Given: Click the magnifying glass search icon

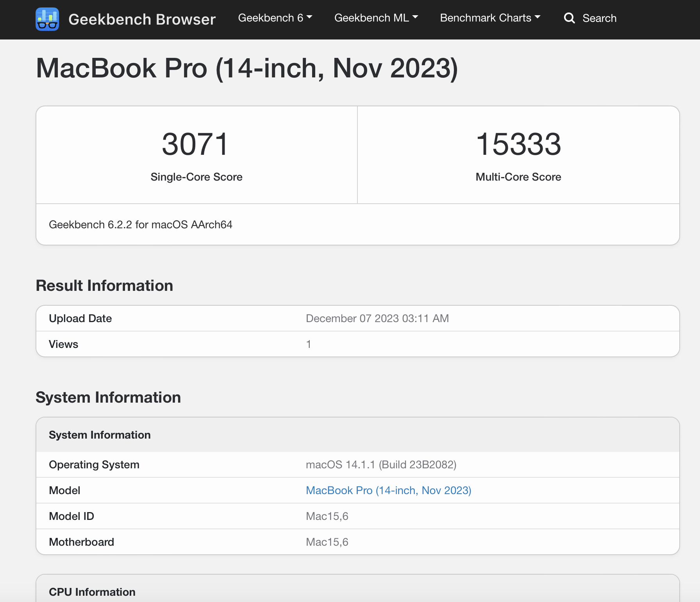Looking at the screenshot, I should pyautogui.click(x=570, y=18).
